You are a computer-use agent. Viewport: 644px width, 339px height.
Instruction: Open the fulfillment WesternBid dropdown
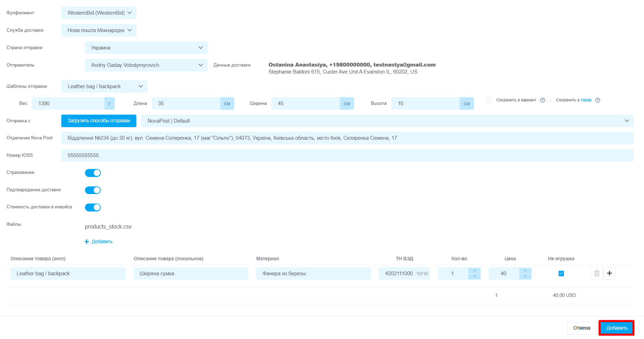click(x=99, y=13)
